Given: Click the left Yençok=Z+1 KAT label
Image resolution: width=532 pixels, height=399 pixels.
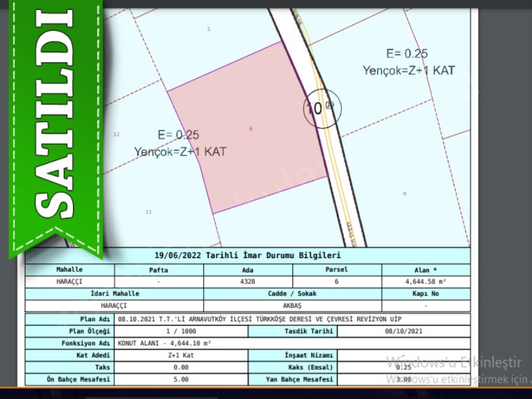Looking at the screenshot, I should point(180,151).
